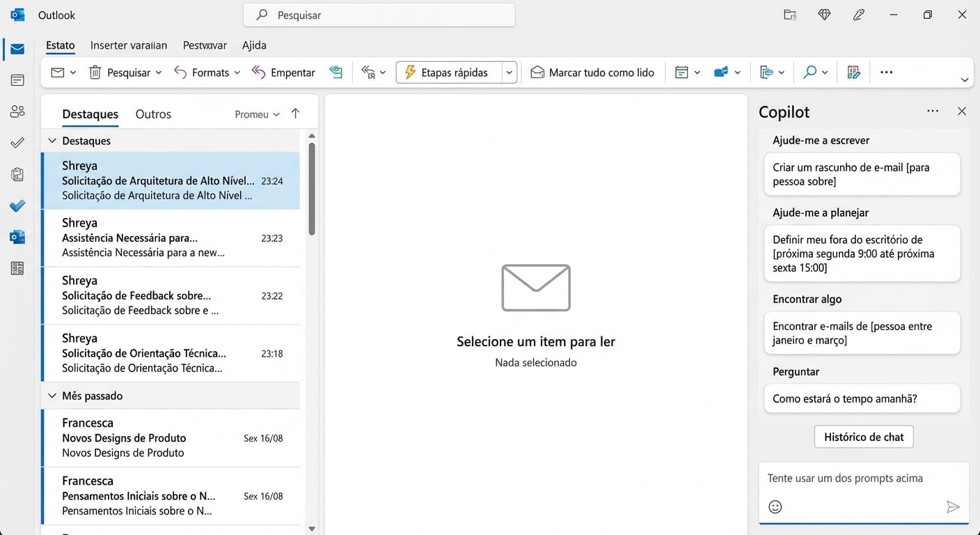The image size is (980, 535).
Task: Collapse the Destaques email group
Action: point(52,140)
